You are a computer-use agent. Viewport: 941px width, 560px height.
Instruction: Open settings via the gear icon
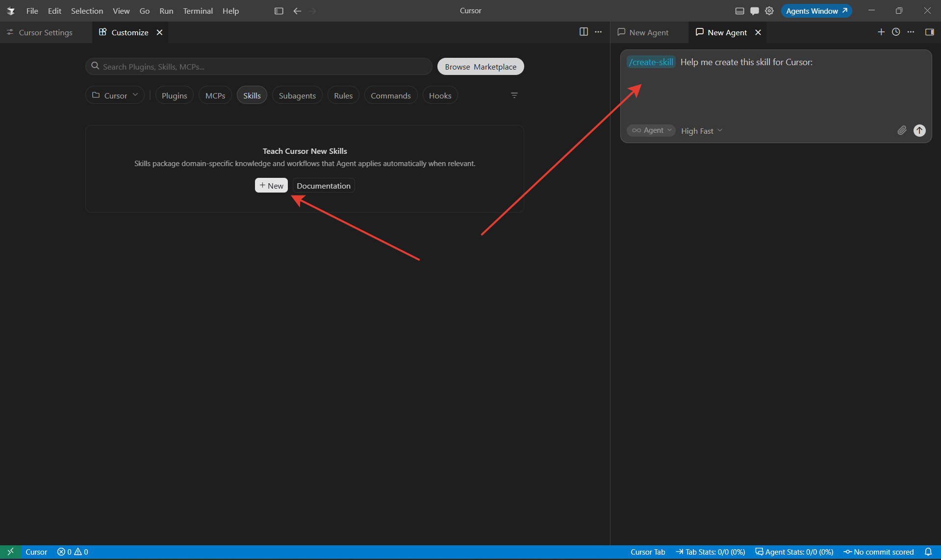point(769,11)
